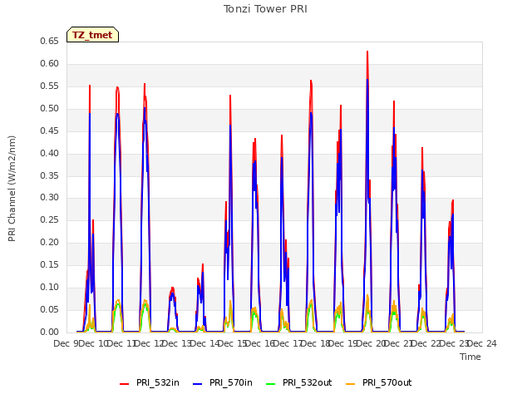Click the PRI Channel (W/m2/nm) axis label
532x399 pixels.
click(x=12, y=189)
